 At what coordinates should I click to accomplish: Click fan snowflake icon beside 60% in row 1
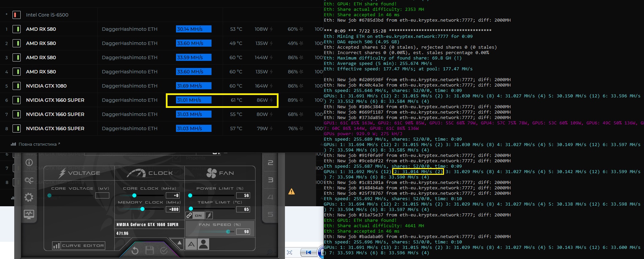pyautogui.click(x=301, y=29)
